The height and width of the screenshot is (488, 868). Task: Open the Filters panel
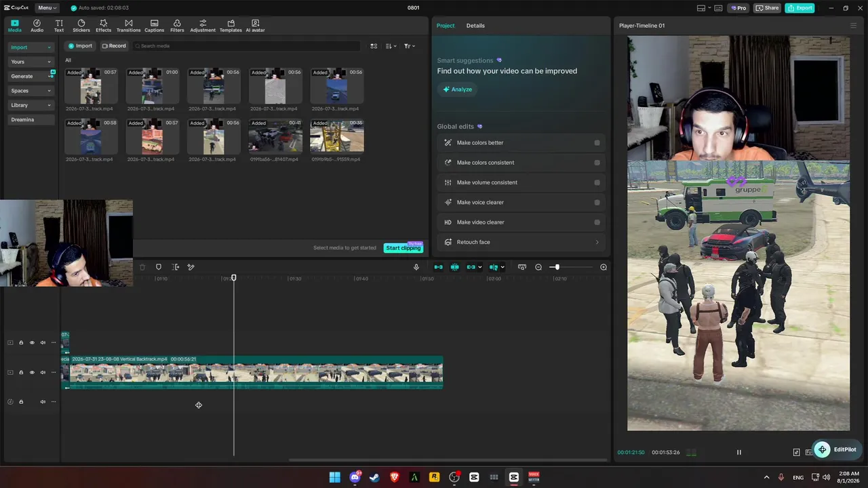pos(177,26)
